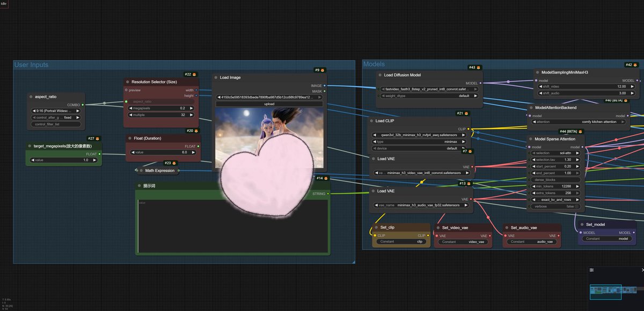This screenshot has width=644, height=311.
Task: Collapse the Set_model node dot
Action: tap(582, 225)
